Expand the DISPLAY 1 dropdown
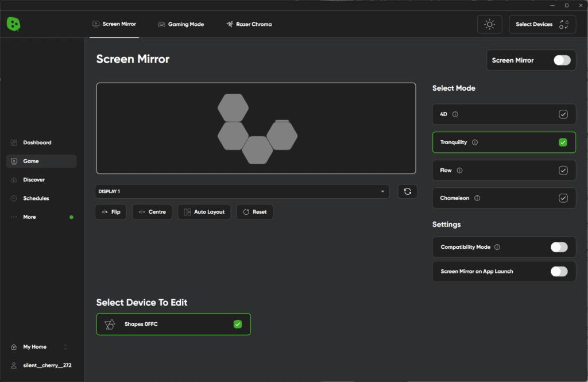 pyautogui.click(x=242, y=191)
